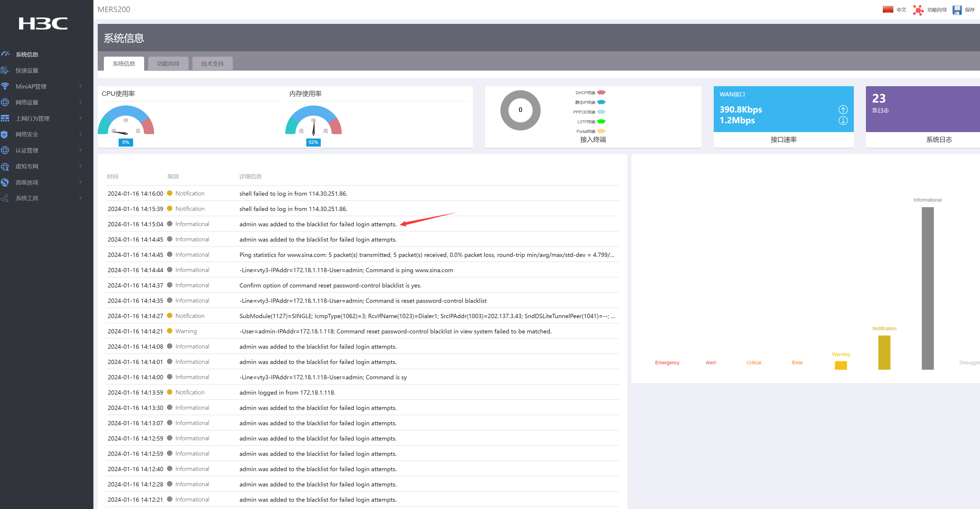The width and height of the screenshot is (980, 509).
Task: Click the 系统工具 sidebar icon
Action: [x=5, y=198]
